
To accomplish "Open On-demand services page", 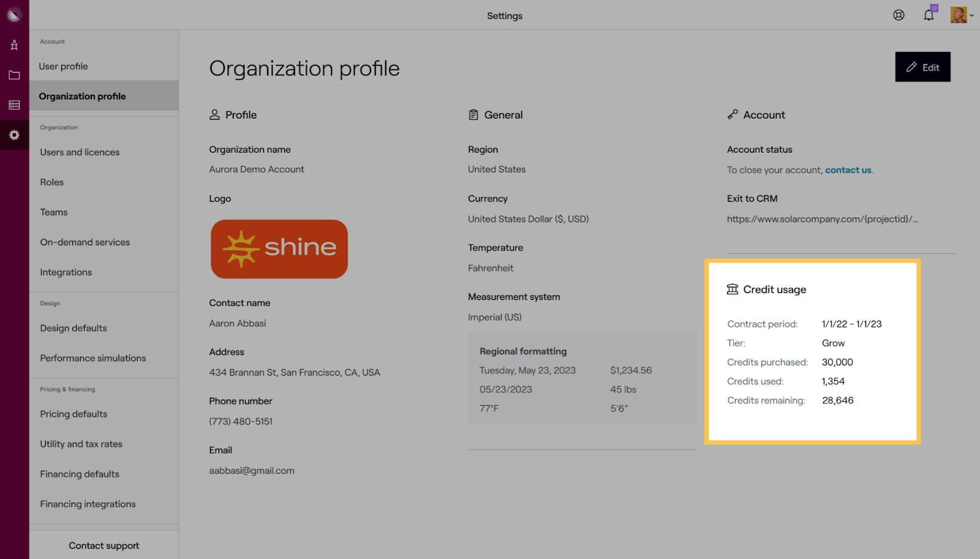I will (x=85, y=242).
